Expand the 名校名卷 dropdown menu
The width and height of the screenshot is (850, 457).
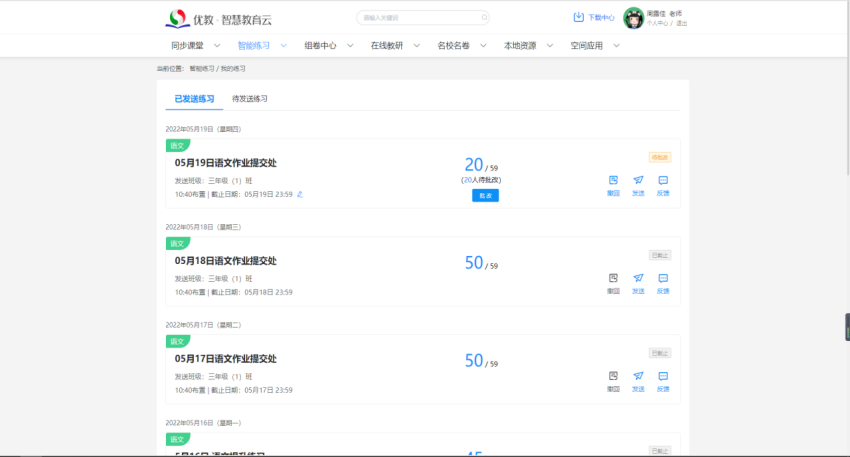482,46
